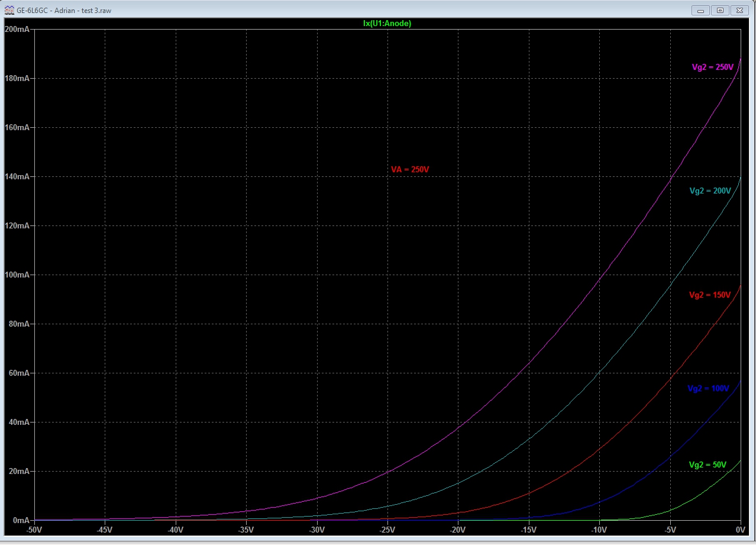Close the test 3.raw plot window
Image resolution: width=756 pixels, height=545 pixels.
click(739, 10)
